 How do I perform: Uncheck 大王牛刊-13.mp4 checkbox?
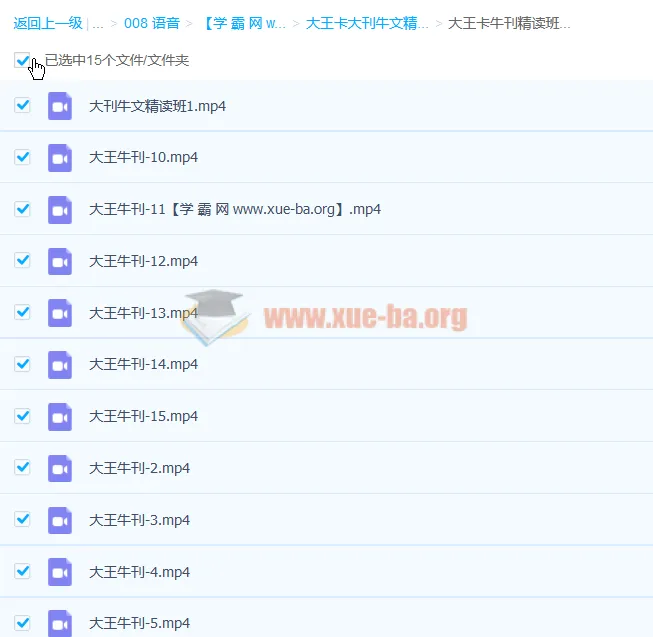coord(22,312)
